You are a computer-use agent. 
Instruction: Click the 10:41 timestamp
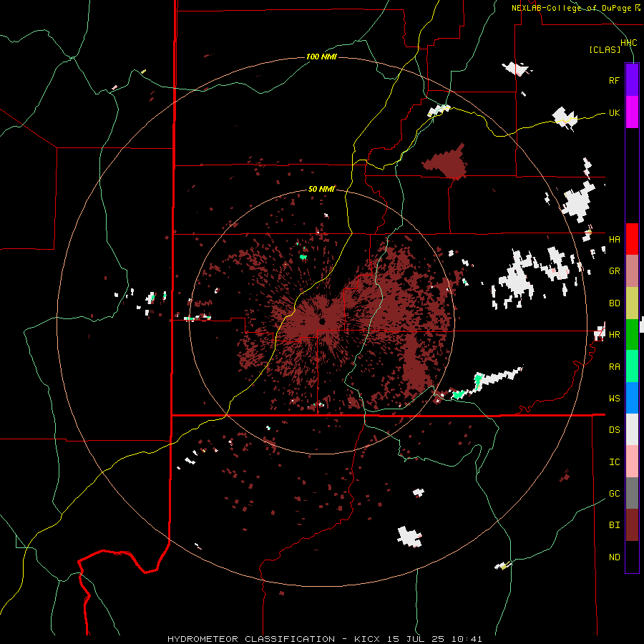(467, 639)
